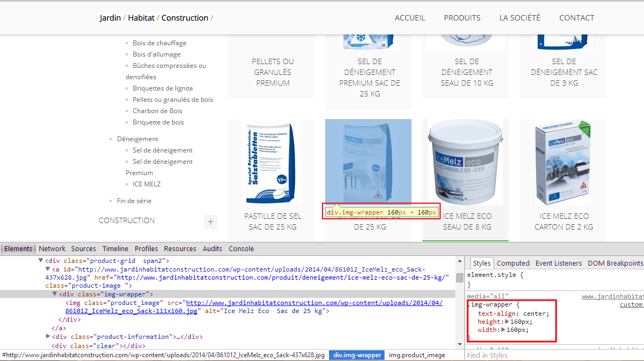The height and width of the screenshot is (361, 644).
Task: Select the Computed tab in styles pane
Action: click(x=512, y=263)
